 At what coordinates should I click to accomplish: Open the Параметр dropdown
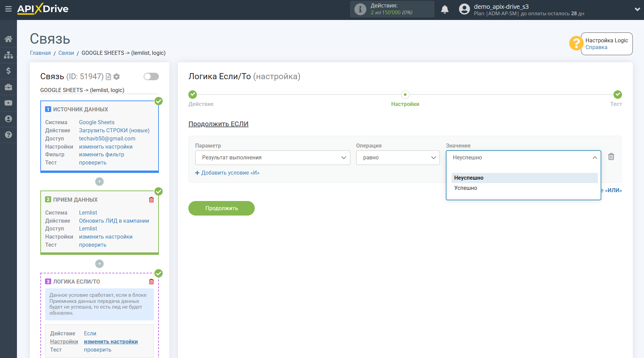pyautogui.click(x=273, y=158)
